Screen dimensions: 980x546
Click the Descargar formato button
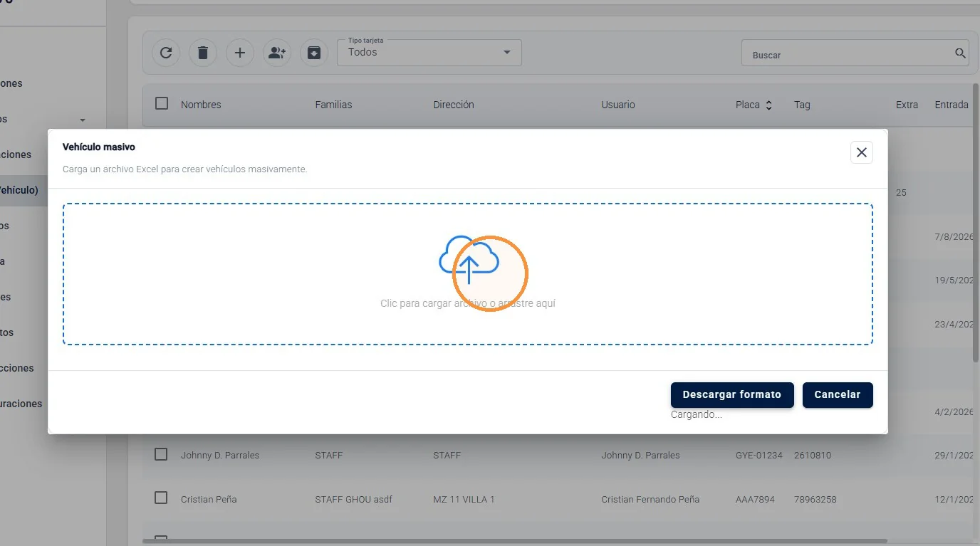tap(732, 394)
